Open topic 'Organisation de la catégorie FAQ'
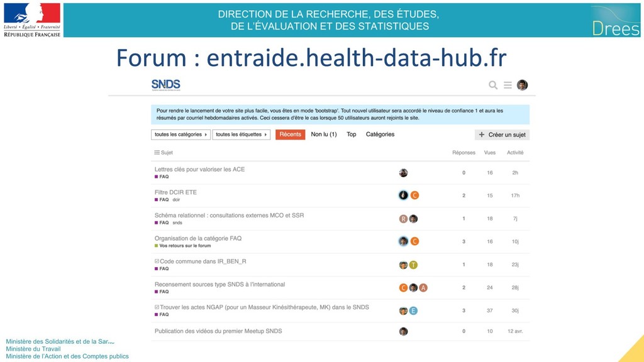The width and height of the screenshot is (644, 362). coord(198,238)
